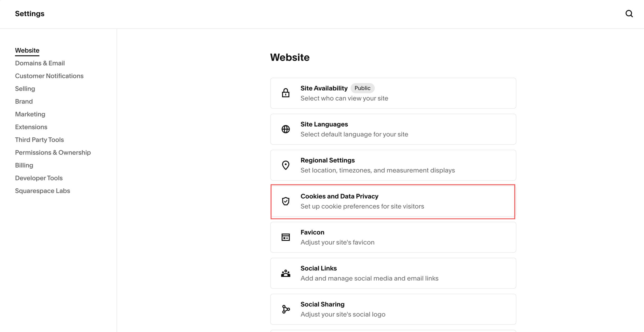Click the Website section heading
Viewport: 644px width, 332px height.
[x=290, y=57]
